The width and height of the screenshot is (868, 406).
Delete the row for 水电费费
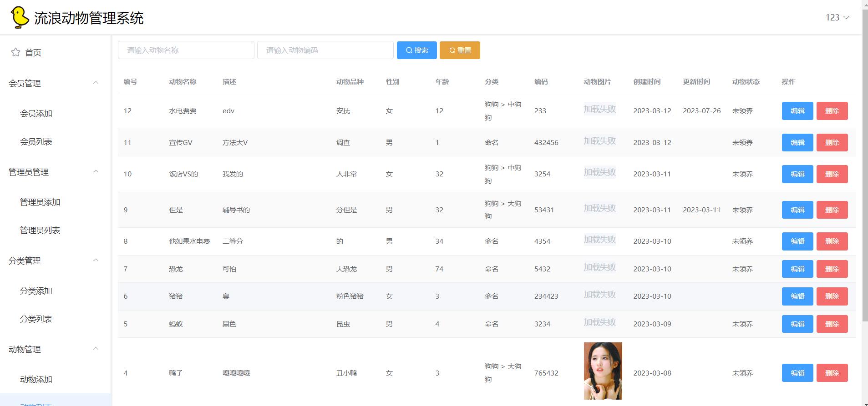click(832, 111)
